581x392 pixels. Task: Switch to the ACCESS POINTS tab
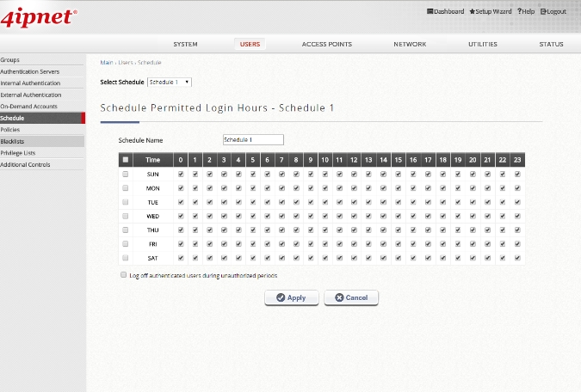coord(326,44)
